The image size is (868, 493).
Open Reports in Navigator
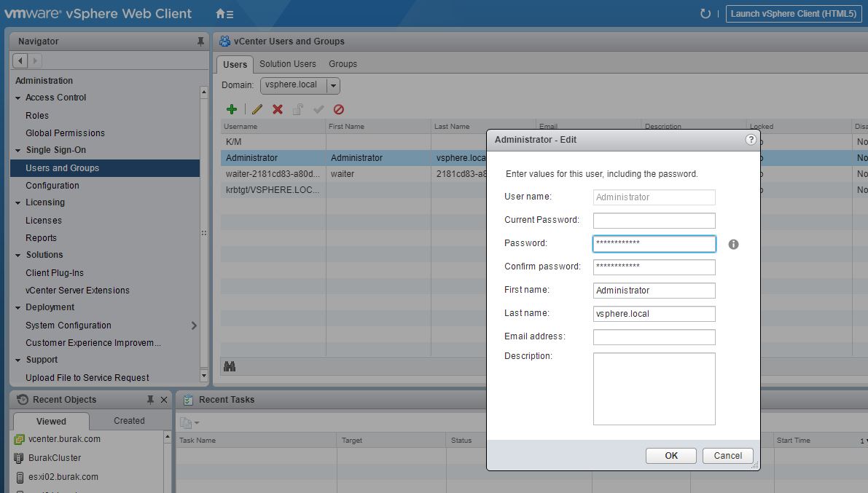(x=41, y=238)
